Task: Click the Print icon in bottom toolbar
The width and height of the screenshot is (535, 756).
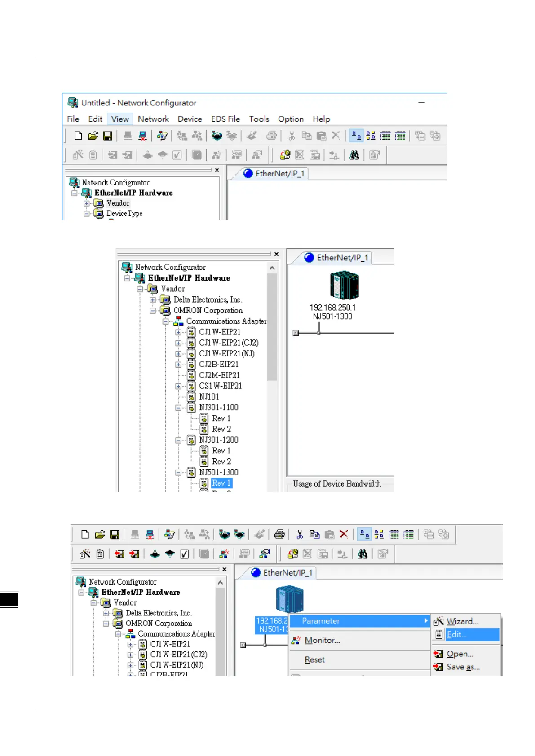Action: click(x=279, y=534)
